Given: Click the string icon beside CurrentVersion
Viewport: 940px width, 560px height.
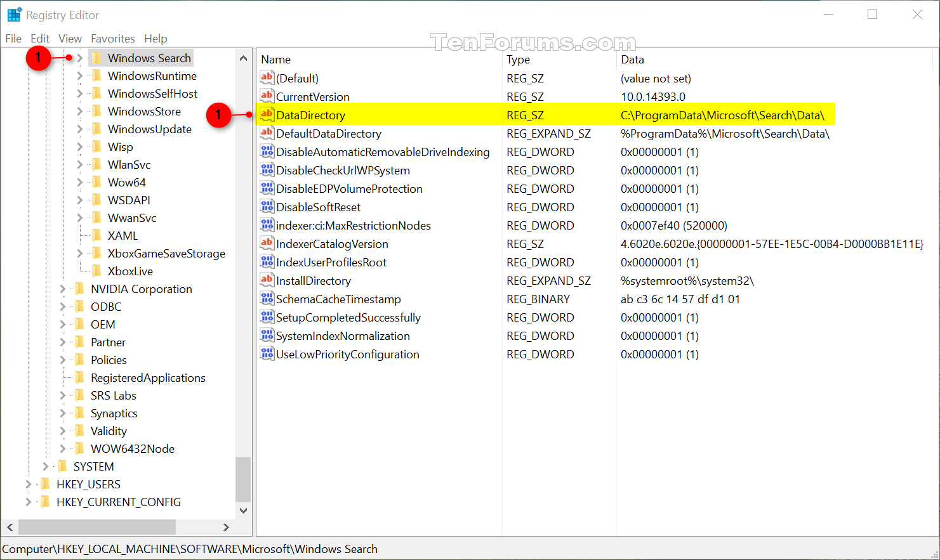Looking at the screenshot, I should [267, 96].
